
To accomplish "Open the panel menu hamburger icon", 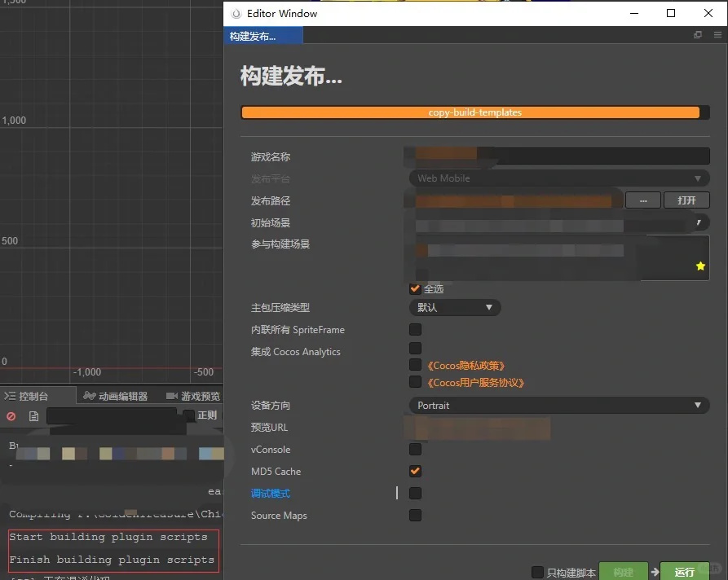I will click(x=717, y=35).
